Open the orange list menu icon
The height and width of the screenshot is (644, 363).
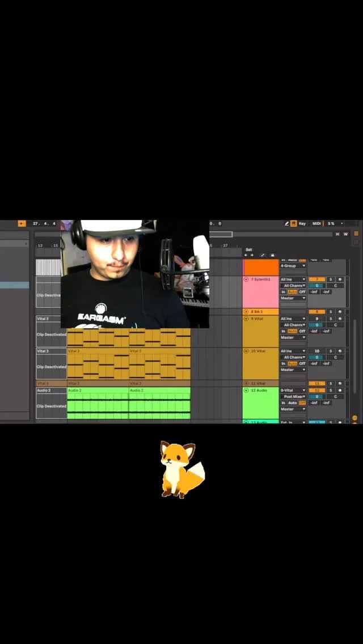click(x=356, y=234)
